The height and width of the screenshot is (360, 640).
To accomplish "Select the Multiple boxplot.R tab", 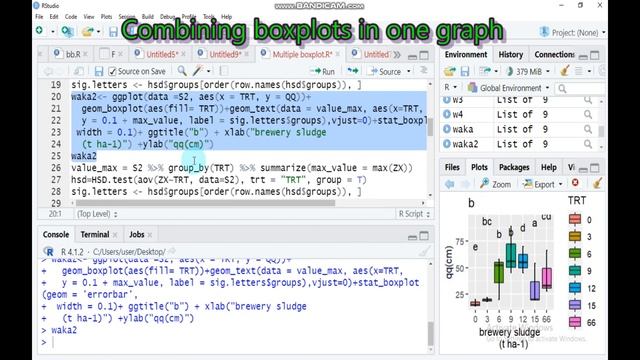I will pos(302,54).
